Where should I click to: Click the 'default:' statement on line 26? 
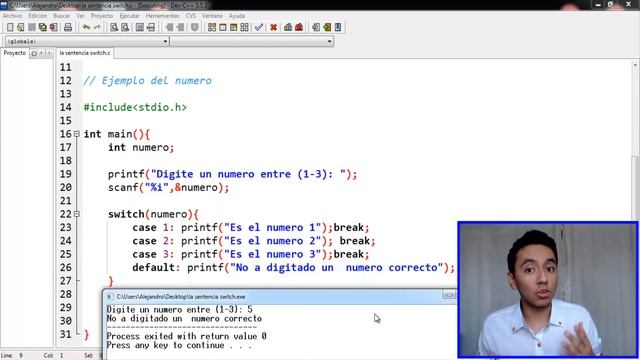tap(293, 268)
